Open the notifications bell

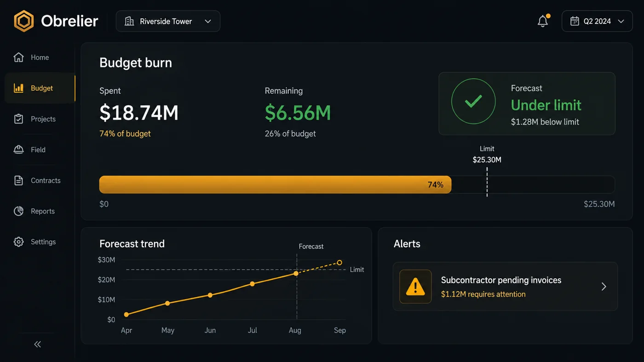[x=543, y=21]
